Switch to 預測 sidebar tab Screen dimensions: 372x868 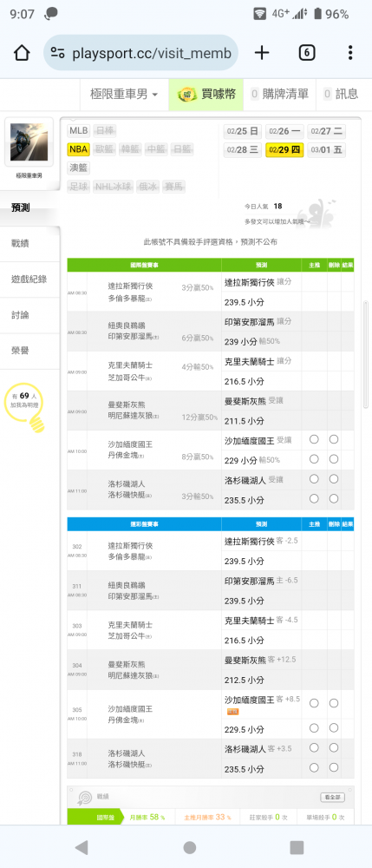coord(29,208)
